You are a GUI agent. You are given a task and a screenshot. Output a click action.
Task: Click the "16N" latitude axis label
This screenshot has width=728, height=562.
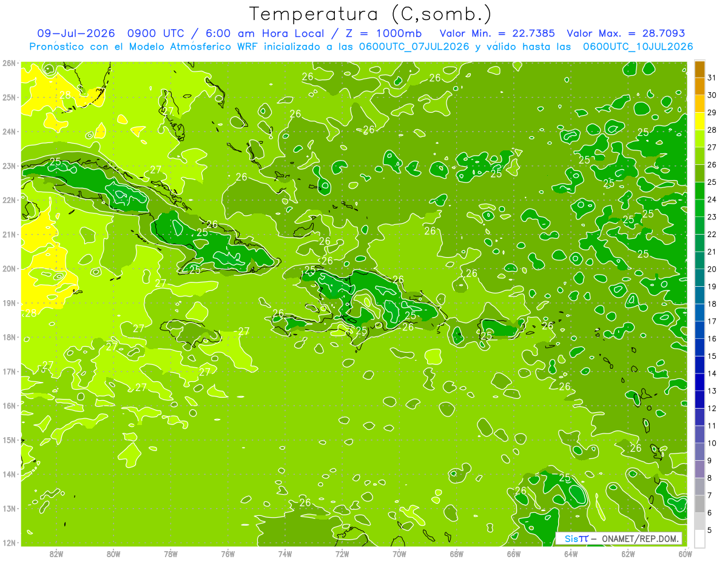tap(8, 406)
